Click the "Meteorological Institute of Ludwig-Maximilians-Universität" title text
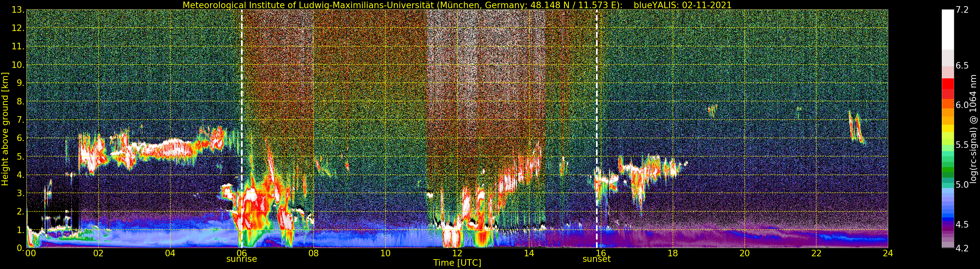 pos(309,5)
